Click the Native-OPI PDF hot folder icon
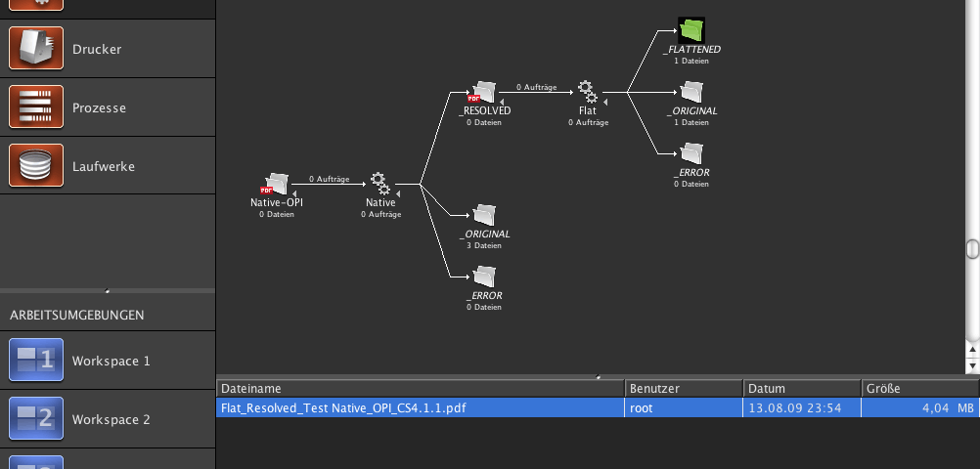The height and width of the screenshot is (469, 980). [275, 183]
